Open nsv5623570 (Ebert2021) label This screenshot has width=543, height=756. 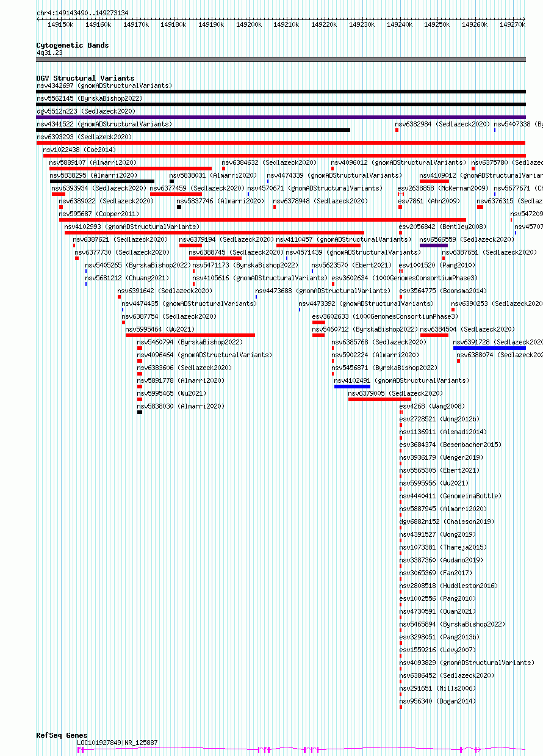click(x=351, y=265)
